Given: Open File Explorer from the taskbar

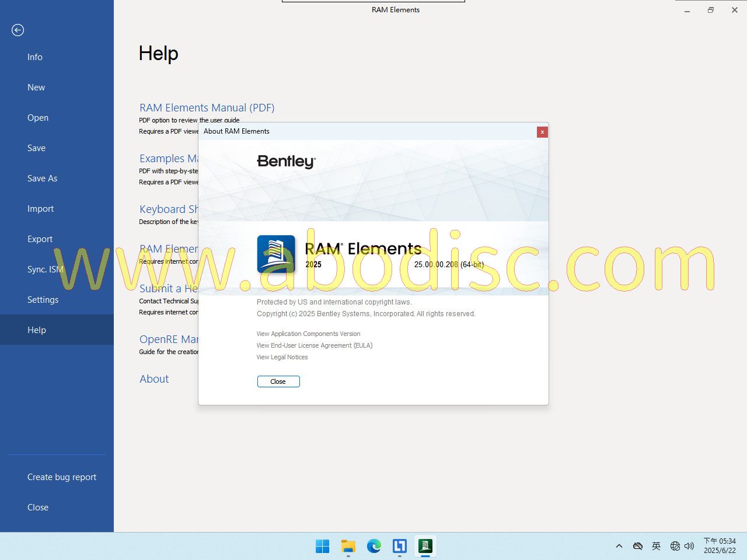Looking at the screenshot, I should click(x=348, y=546).
